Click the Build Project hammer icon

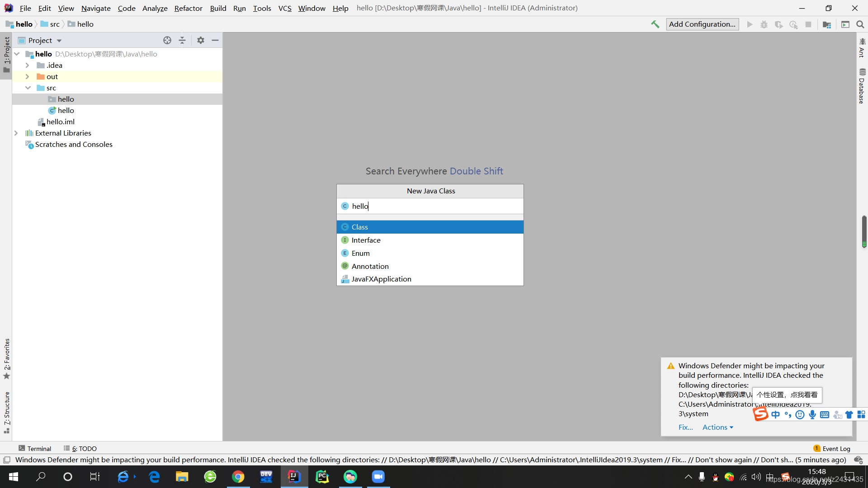(x=655, y=24)
